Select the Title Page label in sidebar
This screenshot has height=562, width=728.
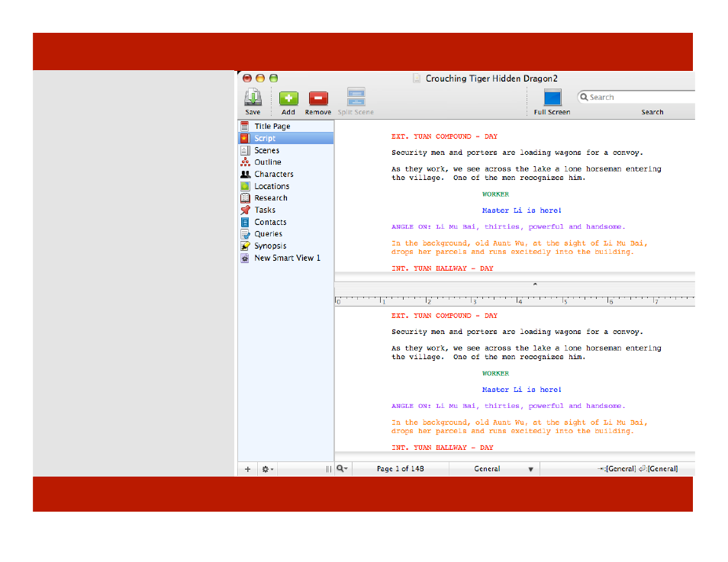(x=272, y=127)
